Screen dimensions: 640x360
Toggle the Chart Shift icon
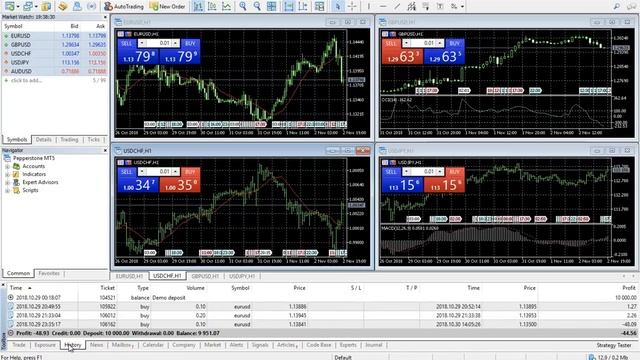[303, 6]
